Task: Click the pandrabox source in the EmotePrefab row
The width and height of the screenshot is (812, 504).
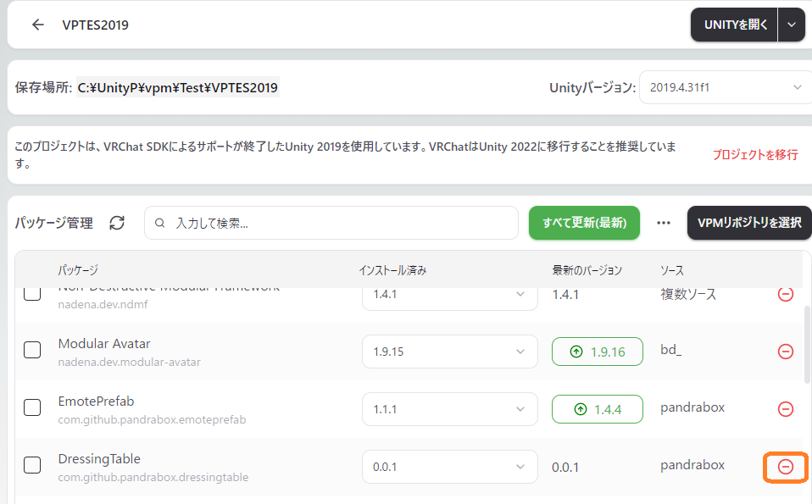Action: (x=692, y=407)
